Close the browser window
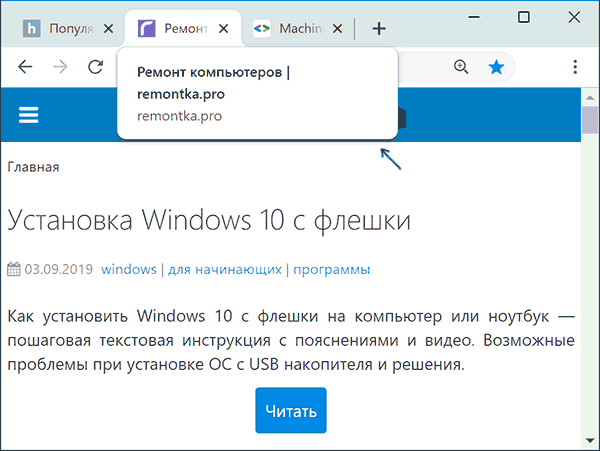Image resolution: width=600 pixels, height=451 pixels. coord(574,17)
